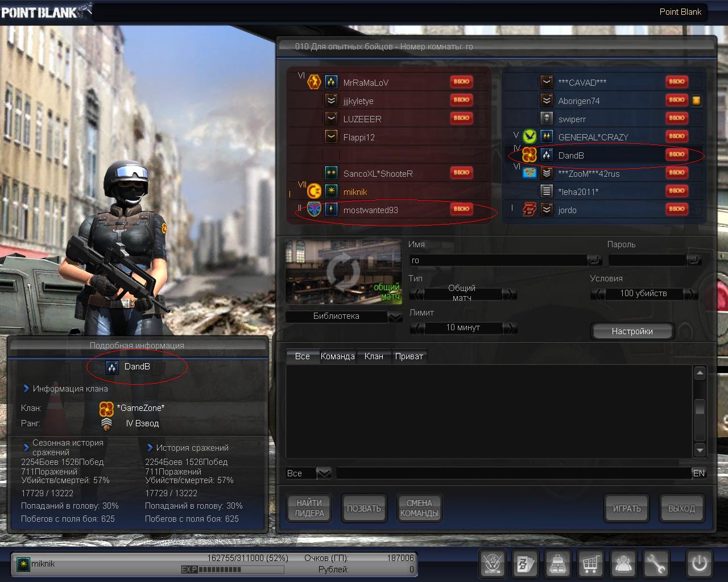
Task: Open the friends community icon
Action: click(623, 564)
